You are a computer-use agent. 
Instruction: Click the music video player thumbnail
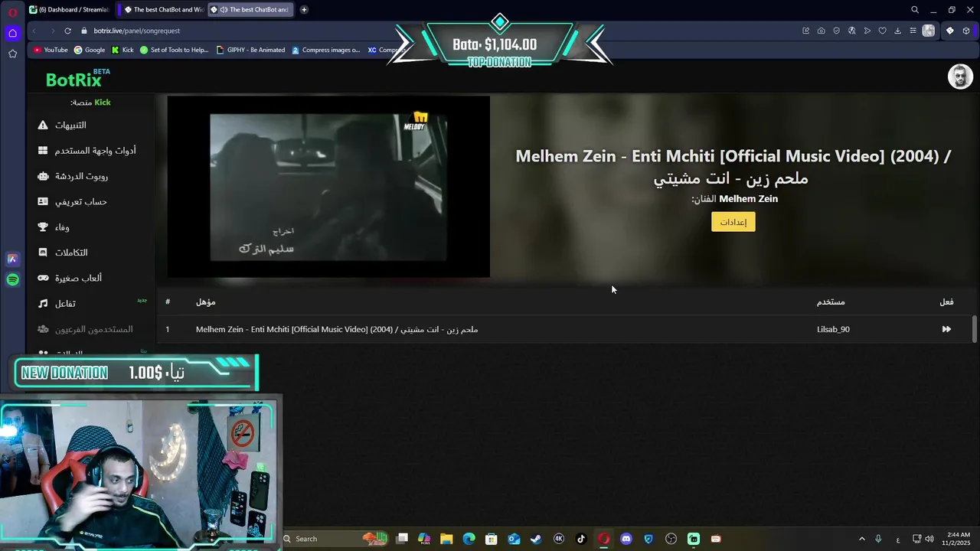[x=328, y=187]
